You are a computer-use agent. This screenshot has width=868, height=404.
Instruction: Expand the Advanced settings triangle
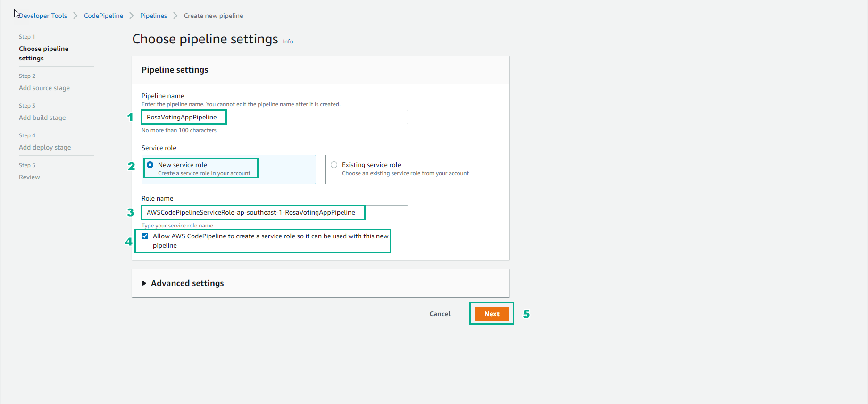144,283
